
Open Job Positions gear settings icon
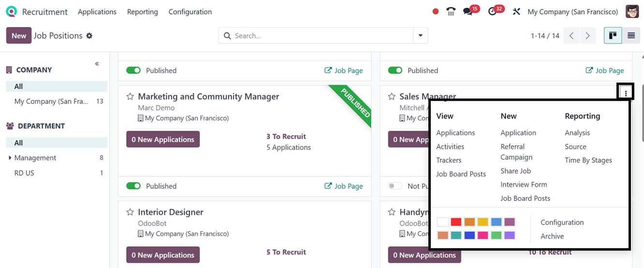(89, 36)
